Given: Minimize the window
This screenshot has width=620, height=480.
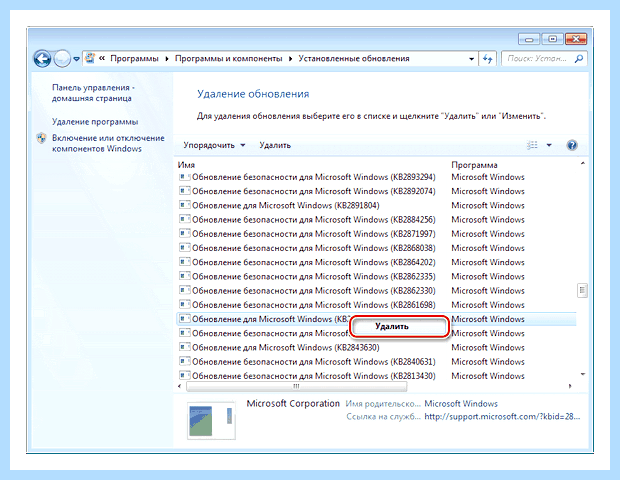Looking at the screenshot, I should click(x=529, y=39).
